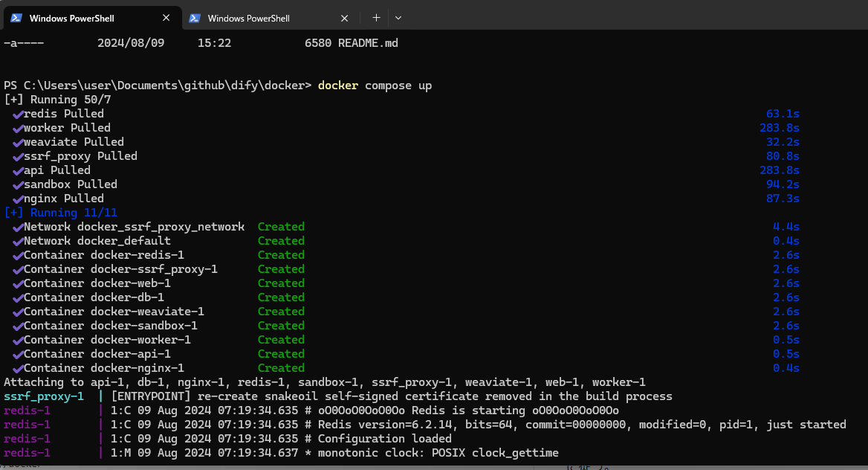This screenshot has width=868, height=470.
Task: Click the PowerShell icon on the active tab
Action: click(16, 17)
